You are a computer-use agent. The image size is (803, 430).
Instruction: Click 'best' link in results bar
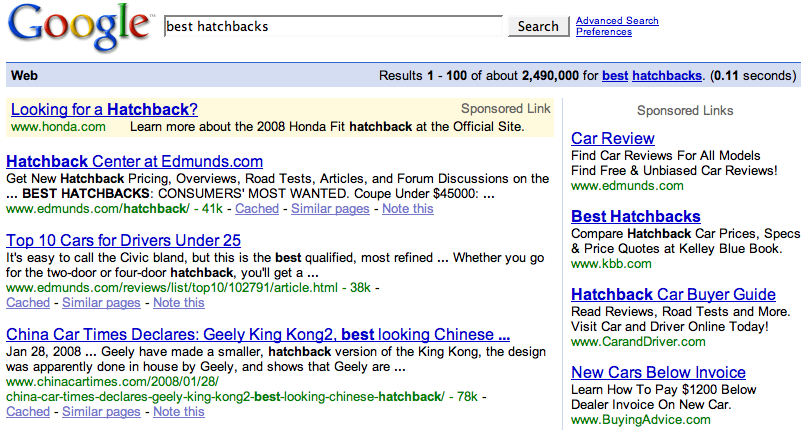click(x=615, y=76)
